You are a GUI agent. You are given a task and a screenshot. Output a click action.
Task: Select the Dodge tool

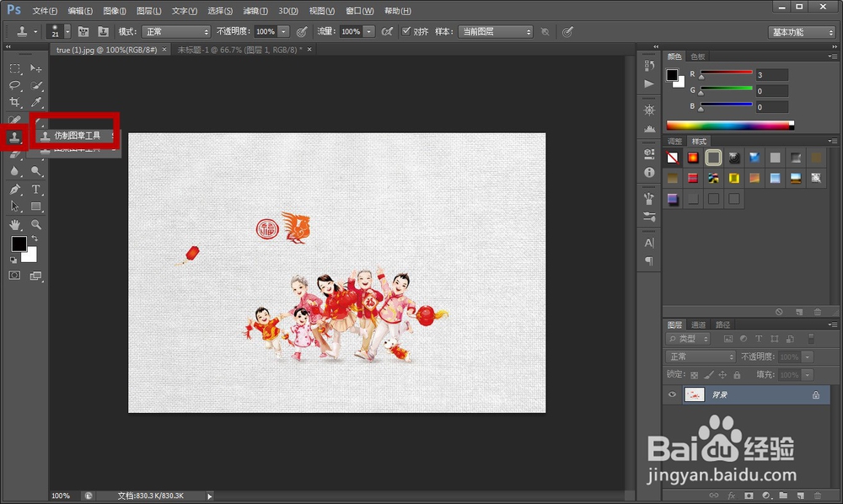pos(35,171)
